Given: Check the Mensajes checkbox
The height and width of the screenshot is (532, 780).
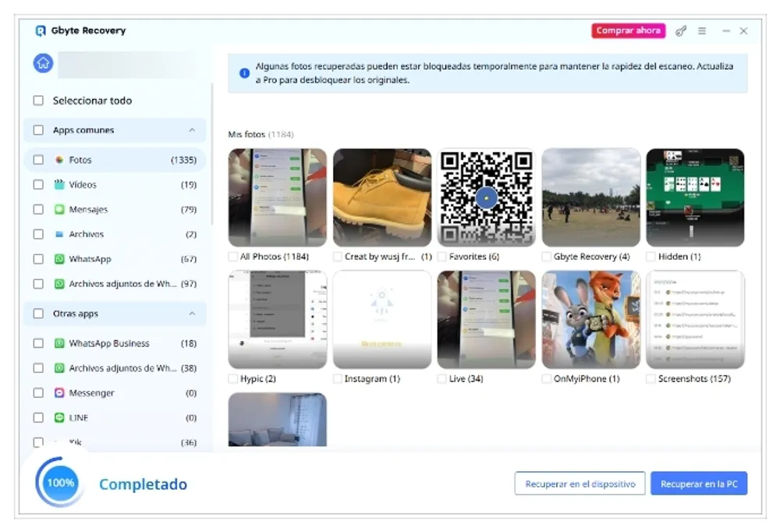Looking at the screenshot, I should (38, 210).
